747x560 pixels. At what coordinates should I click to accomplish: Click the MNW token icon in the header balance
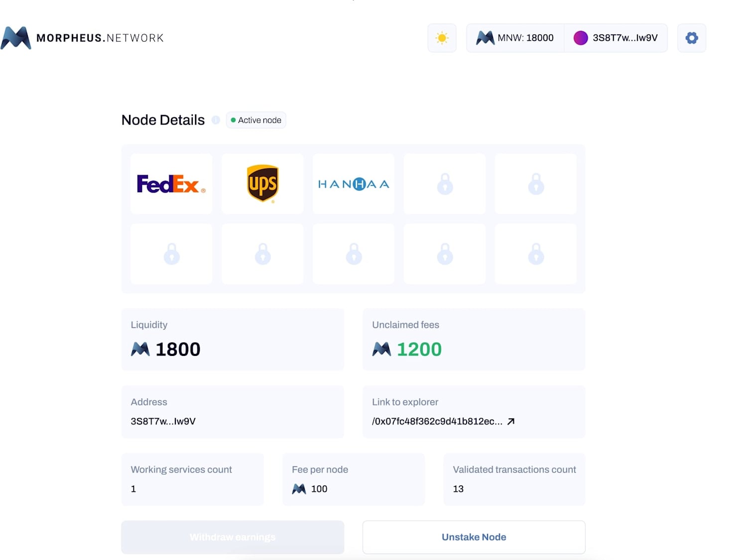pos(485,38)
